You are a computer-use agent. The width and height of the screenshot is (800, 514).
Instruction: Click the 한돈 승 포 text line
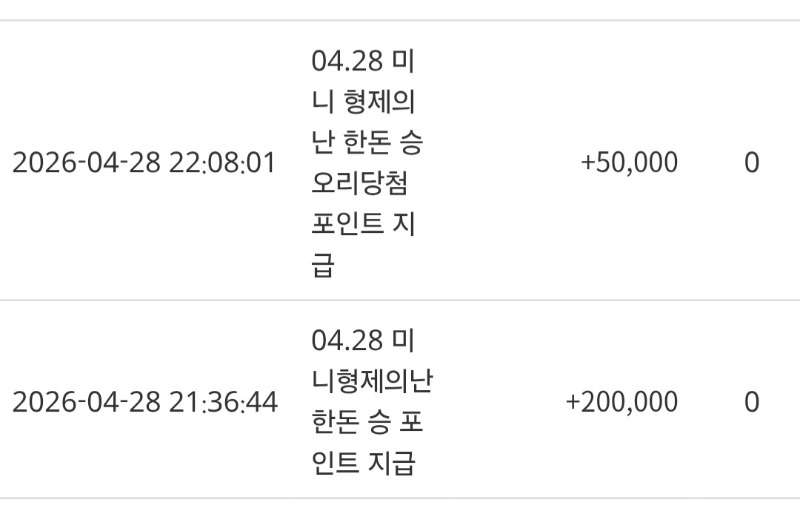366,422
